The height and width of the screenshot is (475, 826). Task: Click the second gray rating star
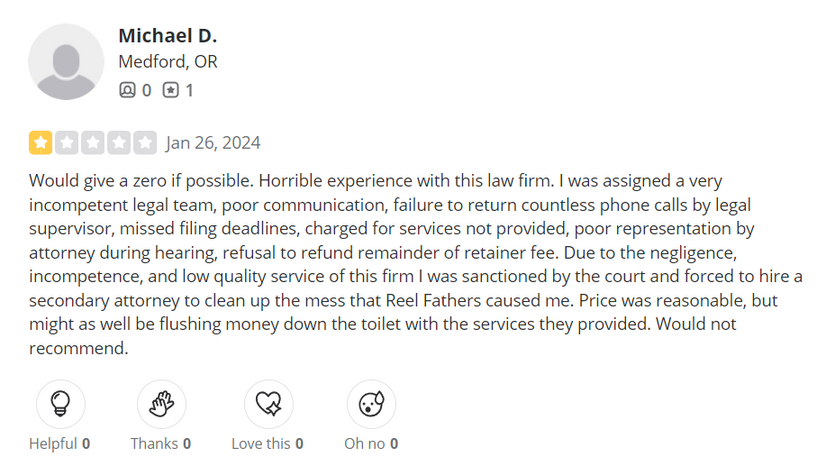67,143
